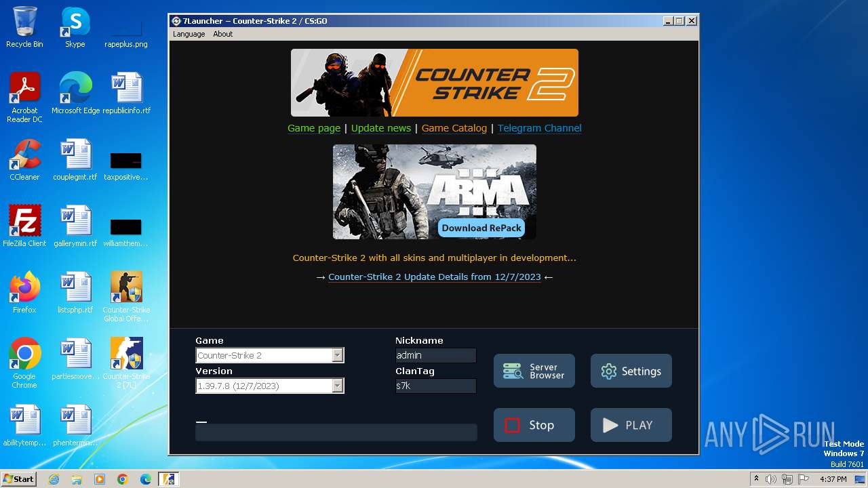Select couplegmt.rtf document icon
The height and width of the screenshot is (488, 868).
click(75, 159)
